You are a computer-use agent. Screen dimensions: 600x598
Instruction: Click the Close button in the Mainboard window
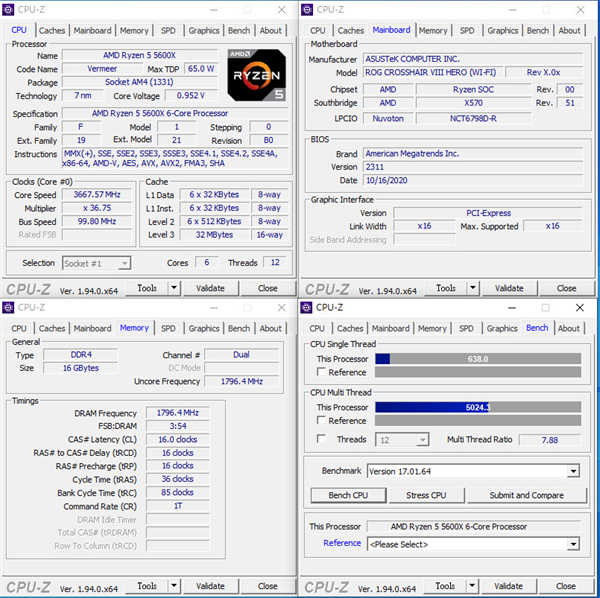566,288
